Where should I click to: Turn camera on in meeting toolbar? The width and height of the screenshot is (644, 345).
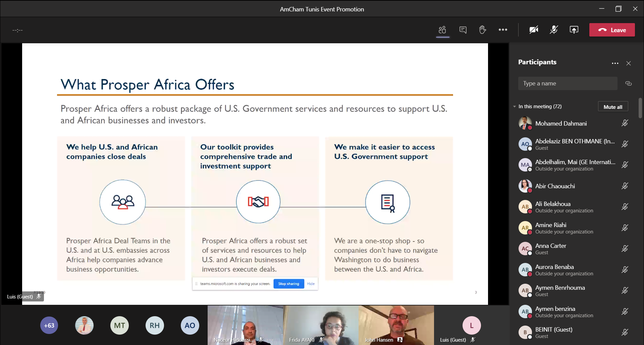[x=534, y=30]
